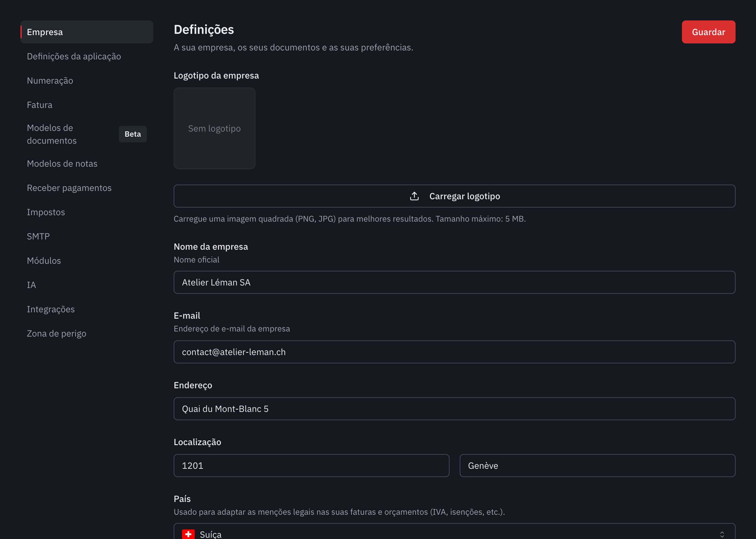756x539 pixels.
Task: Click the Localização label
Action: click(198, 442)
